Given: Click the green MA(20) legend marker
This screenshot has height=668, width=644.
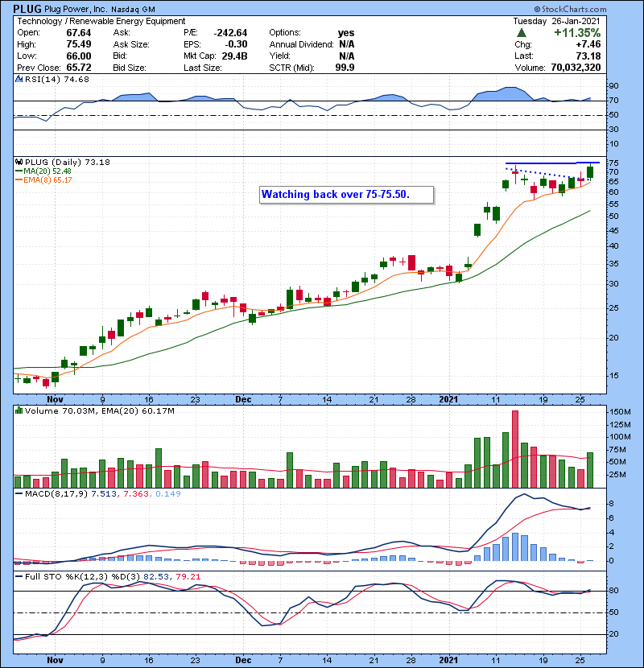Looking at the screenshot, I should coord(19,171).
